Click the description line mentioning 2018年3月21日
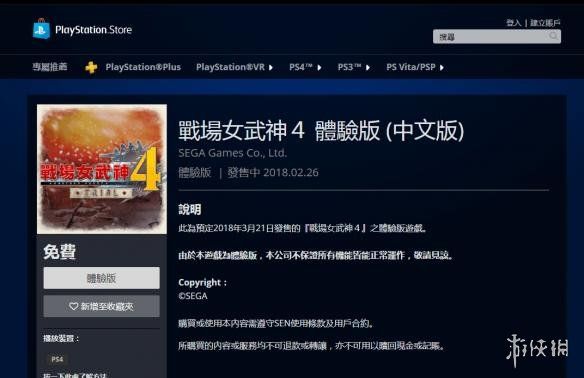 point(302,228)
